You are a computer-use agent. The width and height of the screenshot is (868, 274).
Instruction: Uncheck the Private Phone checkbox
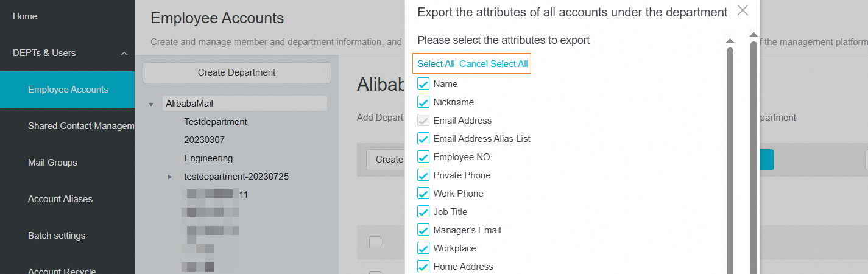coord(423,175)
